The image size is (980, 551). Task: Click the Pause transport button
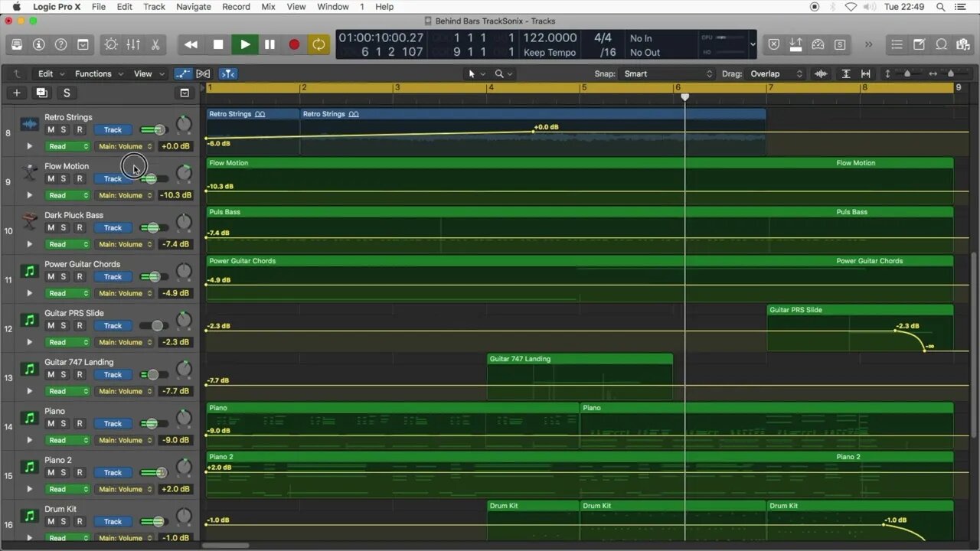269,44
